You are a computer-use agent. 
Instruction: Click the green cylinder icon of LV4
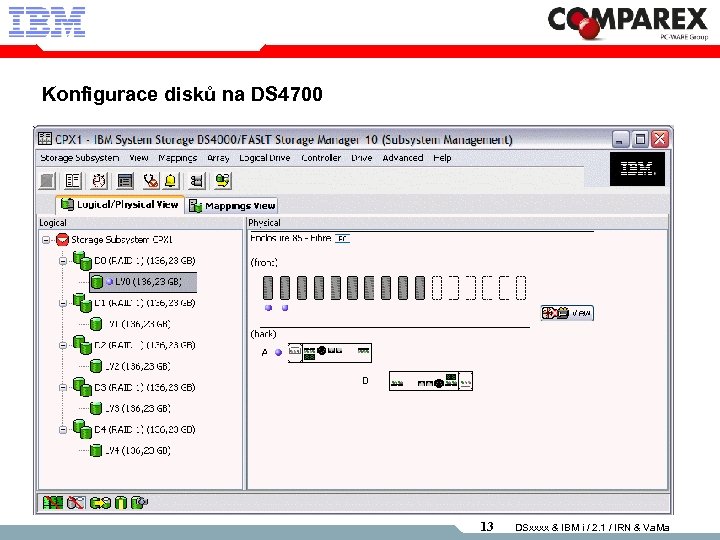[96, 450]
